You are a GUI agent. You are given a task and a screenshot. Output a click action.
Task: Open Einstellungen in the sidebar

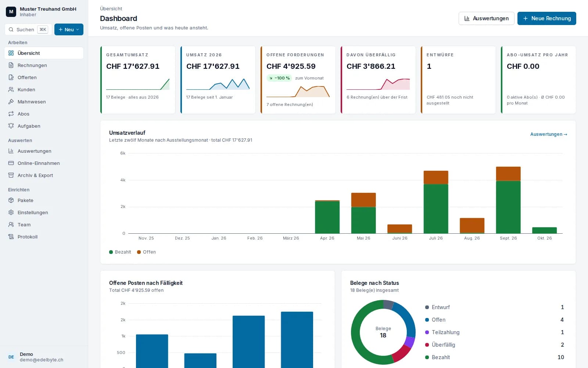tap(44, 212)
